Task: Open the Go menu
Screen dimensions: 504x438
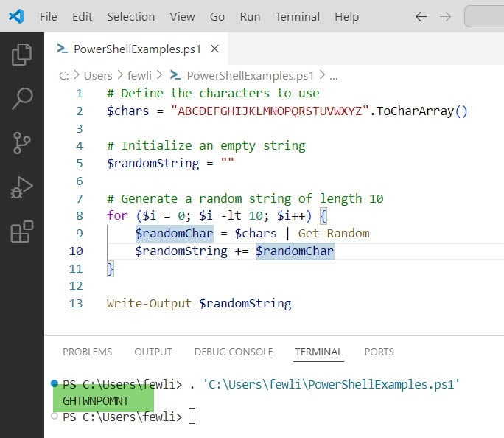Action: pyautogui.click(x=217, y=17)
